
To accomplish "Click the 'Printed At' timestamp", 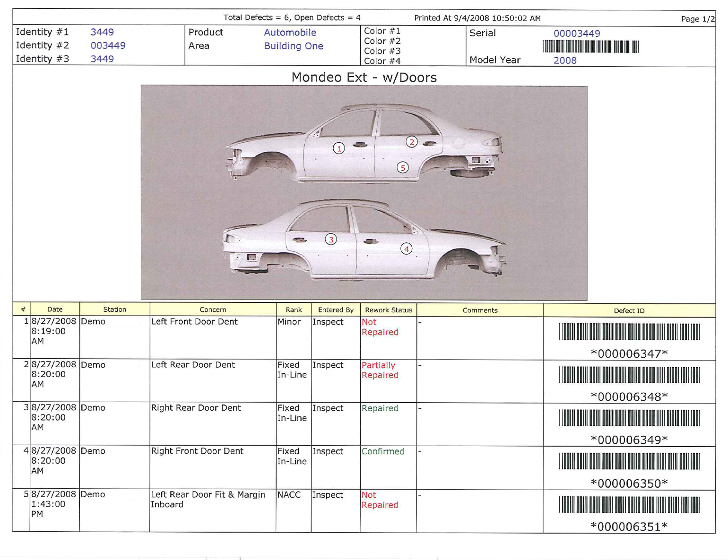I will pos(477,18).
